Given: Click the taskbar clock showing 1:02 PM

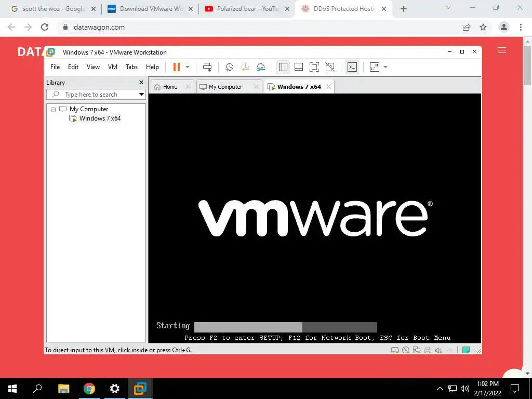Looking at the screenshot, I should tap(487, 389).
